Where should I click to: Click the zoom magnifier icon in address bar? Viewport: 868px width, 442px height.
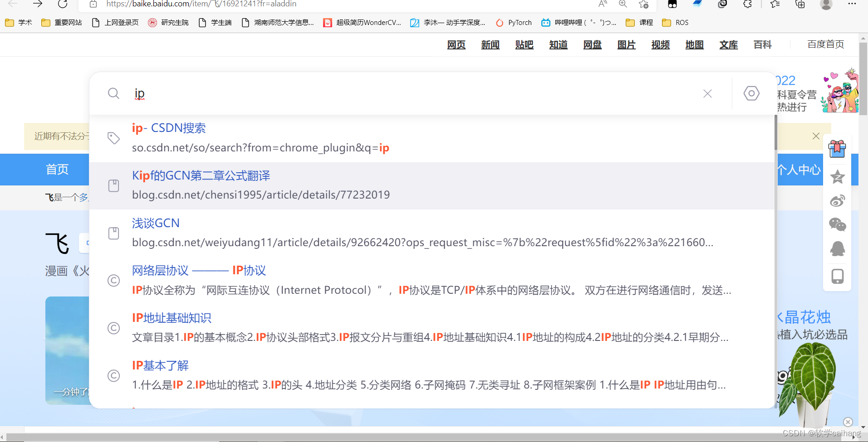[623, 4]
